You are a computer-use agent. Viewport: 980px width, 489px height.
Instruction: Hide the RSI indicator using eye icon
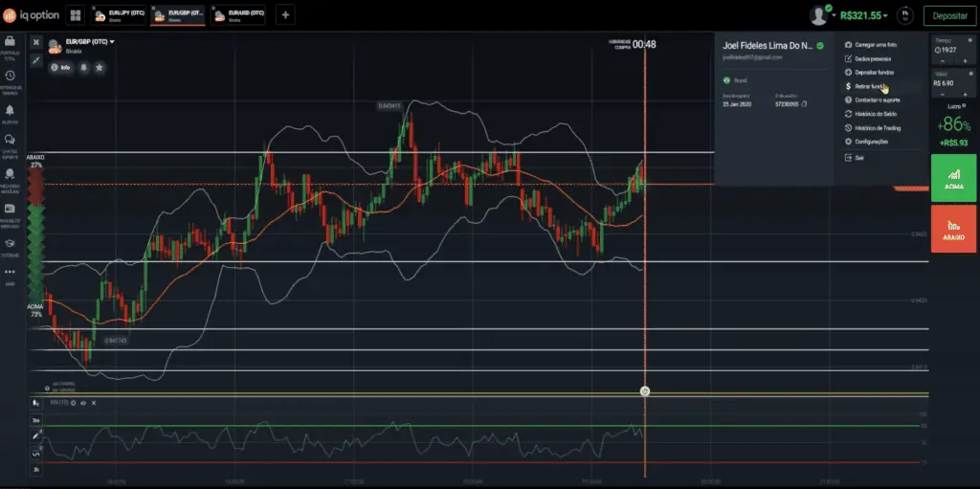tap(83, 403)
